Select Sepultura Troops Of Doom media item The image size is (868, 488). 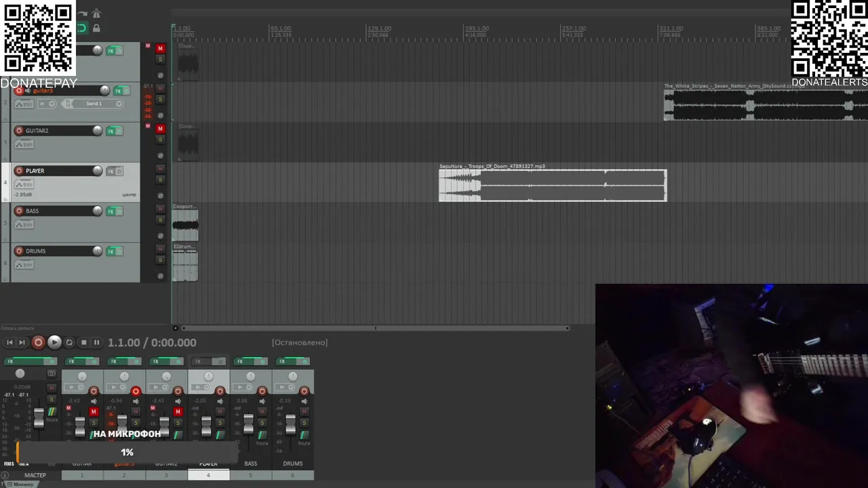tap(553, 184)
